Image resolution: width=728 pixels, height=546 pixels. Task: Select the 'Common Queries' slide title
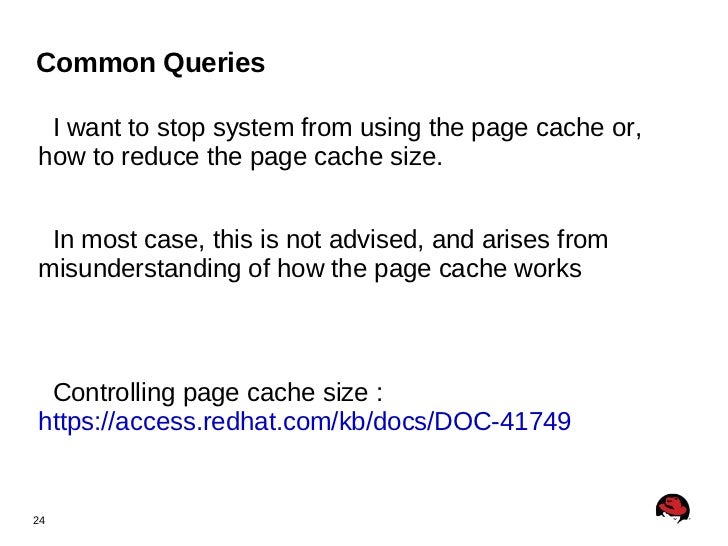coord(150,62)
